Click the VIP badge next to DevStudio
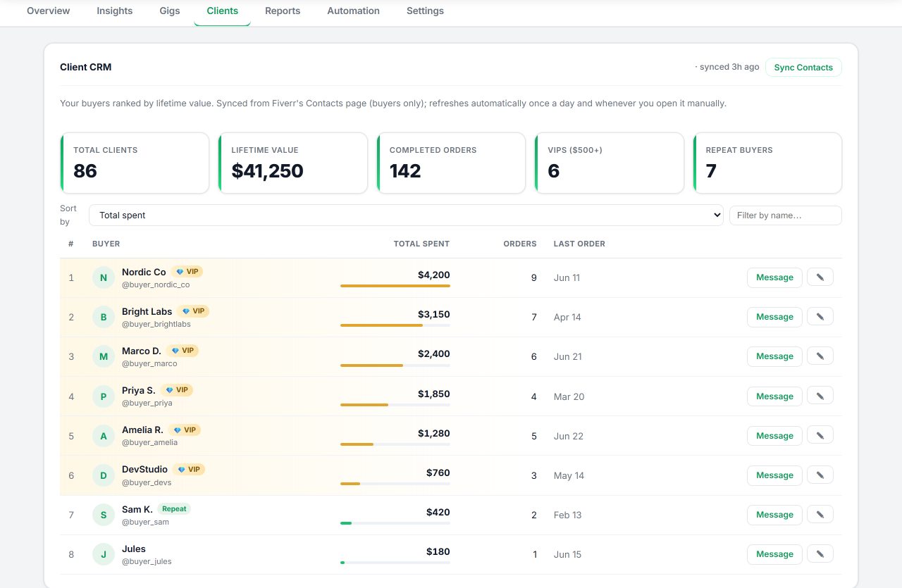902x588 pixels. [x=189, y=469]
